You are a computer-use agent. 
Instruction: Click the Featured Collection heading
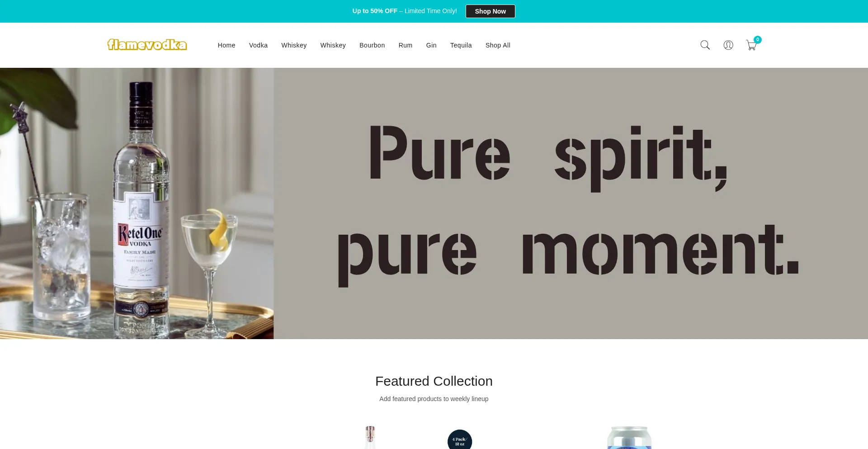point(434,381)
